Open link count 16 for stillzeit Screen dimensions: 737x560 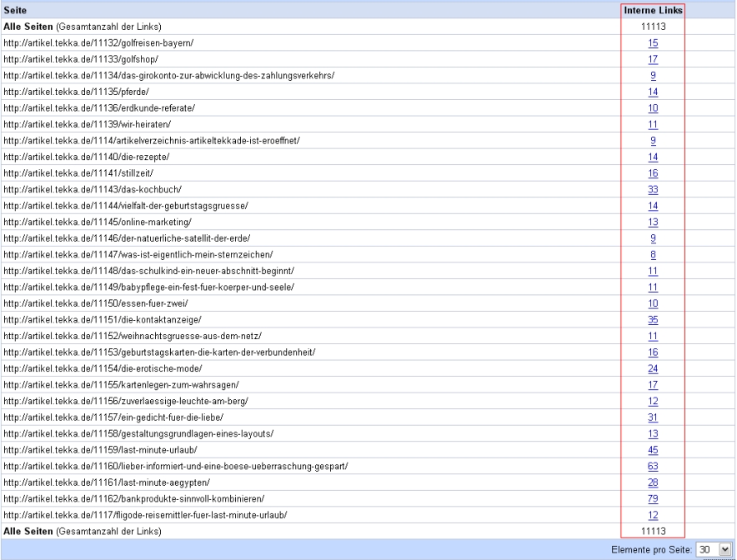pos(653,173)
